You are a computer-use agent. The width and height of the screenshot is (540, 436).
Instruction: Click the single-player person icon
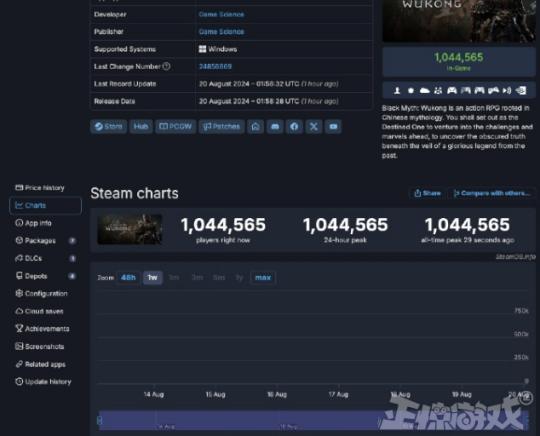point(397,90)
